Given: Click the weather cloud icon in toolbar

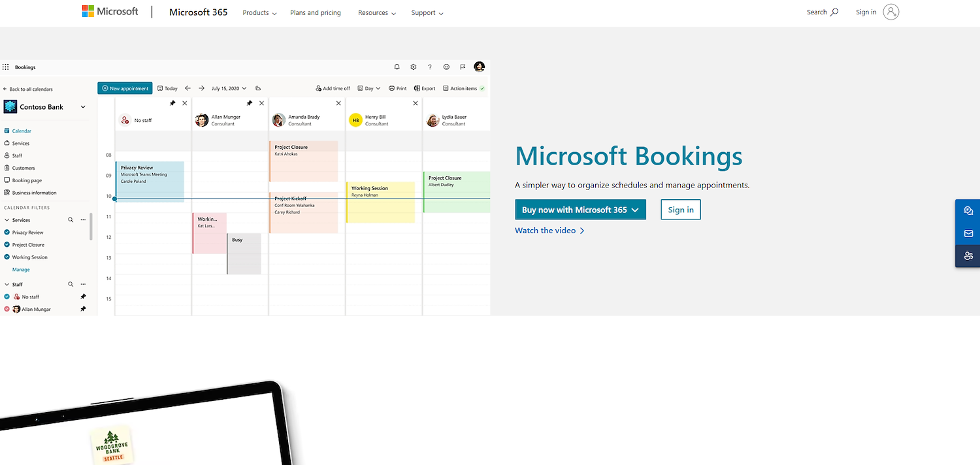Looking at the screenshot, I should [258, 88].
